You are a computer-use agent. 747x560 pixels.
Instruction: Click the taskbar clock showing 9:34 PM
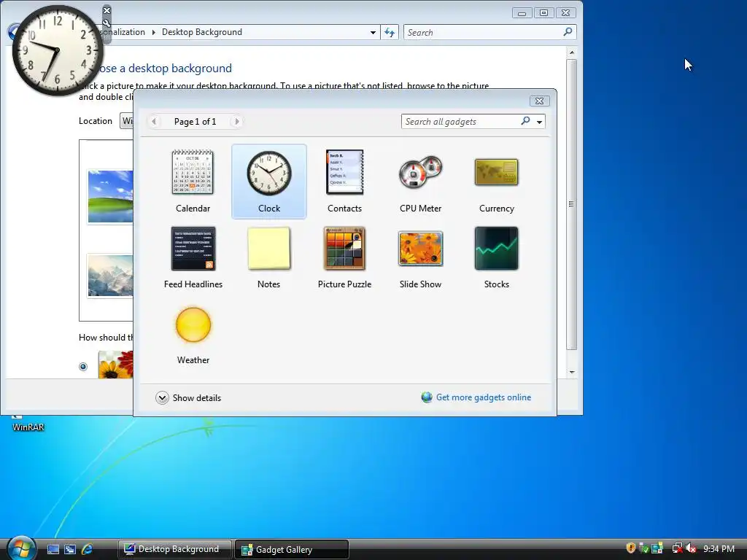coord(719,548)
